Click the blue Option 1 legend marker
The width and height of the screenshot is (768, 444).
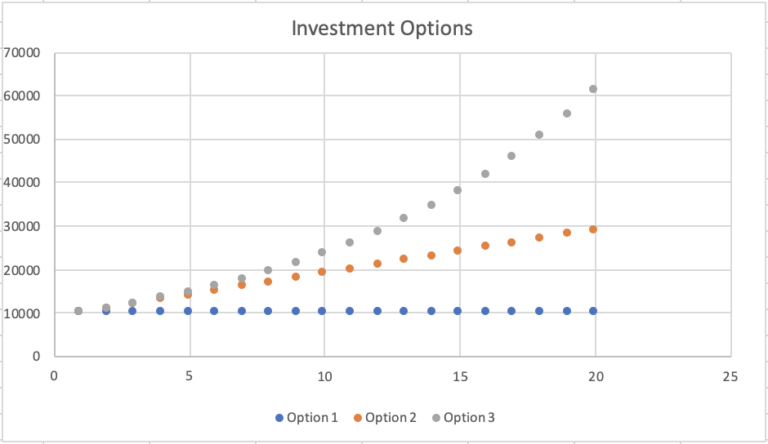(x=278, y=418)
